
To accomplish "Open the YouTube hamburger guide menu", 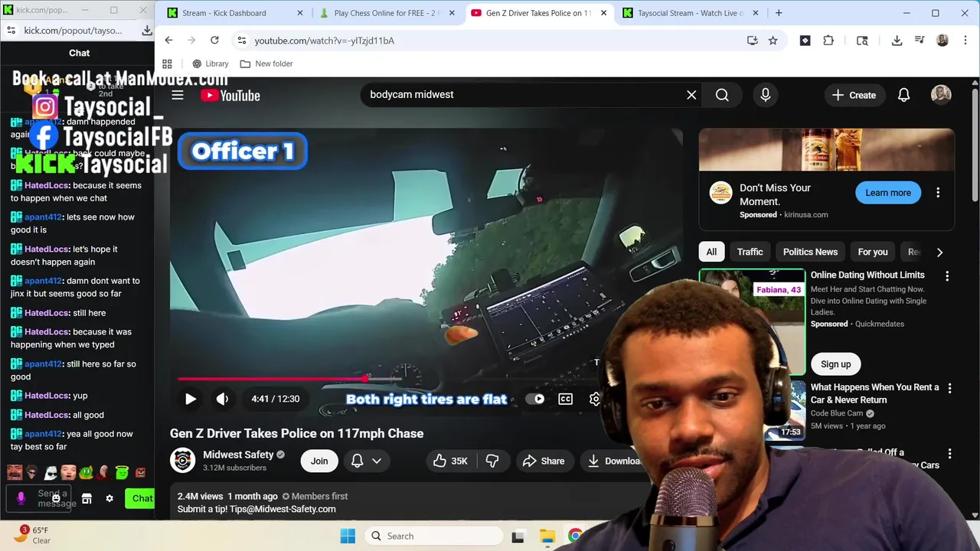I will [178, 95].
